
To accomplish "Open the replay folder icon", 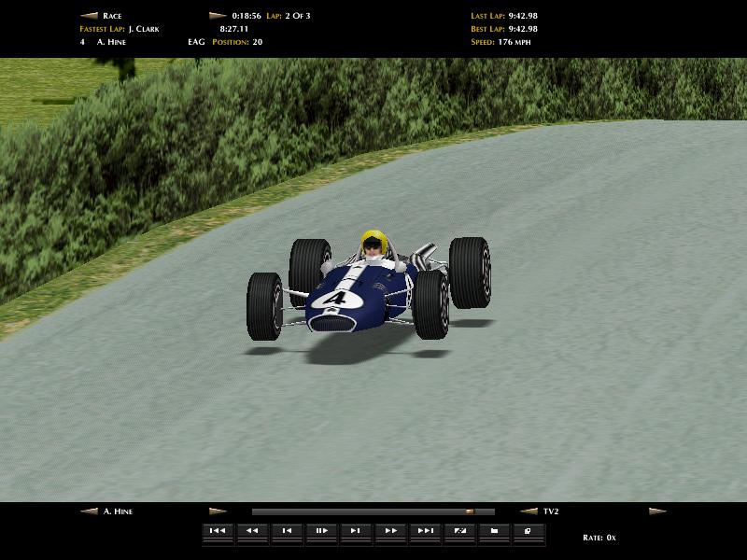I will click(x=494, y=531).
